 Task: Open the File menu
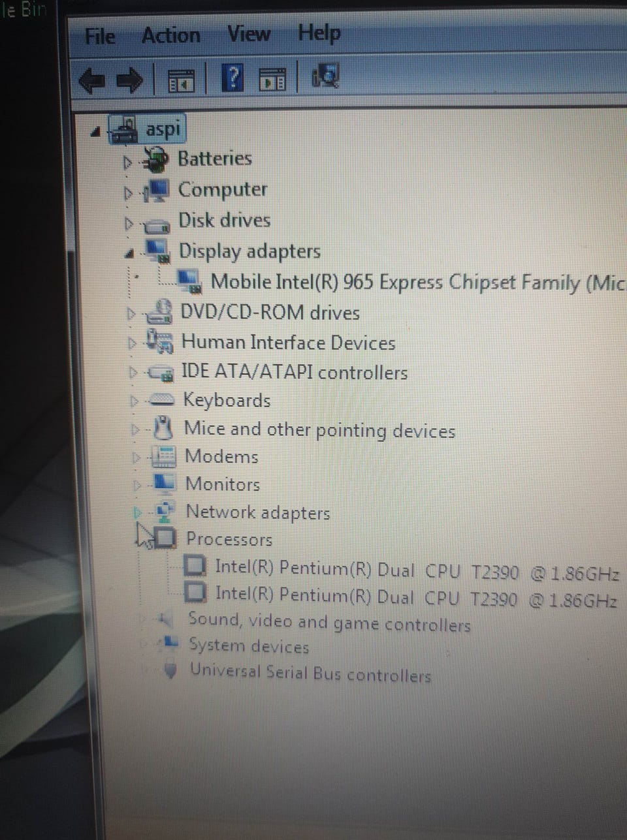(x=100, y=36)
